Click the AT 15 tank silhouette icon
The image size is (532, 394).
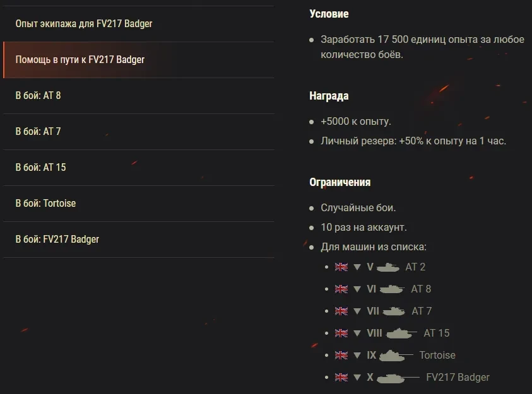pyautogui.click(x=401, y=333)
